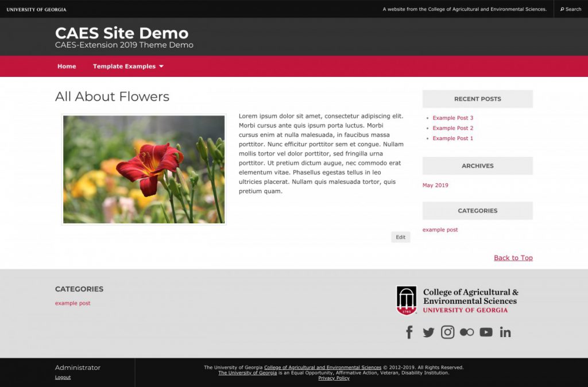Open College of Agricultural and Environmental Sciences footer link

point(323,367)
